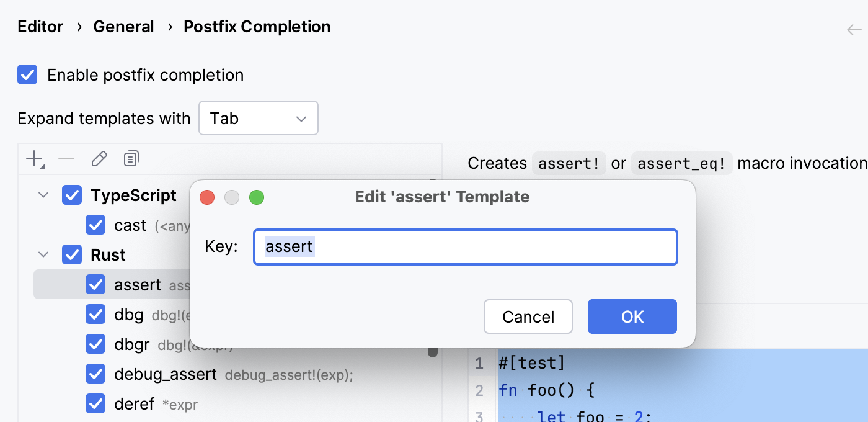Open the Expand templates with dropdown
The image size is (868, 422).
pos(259,118)
